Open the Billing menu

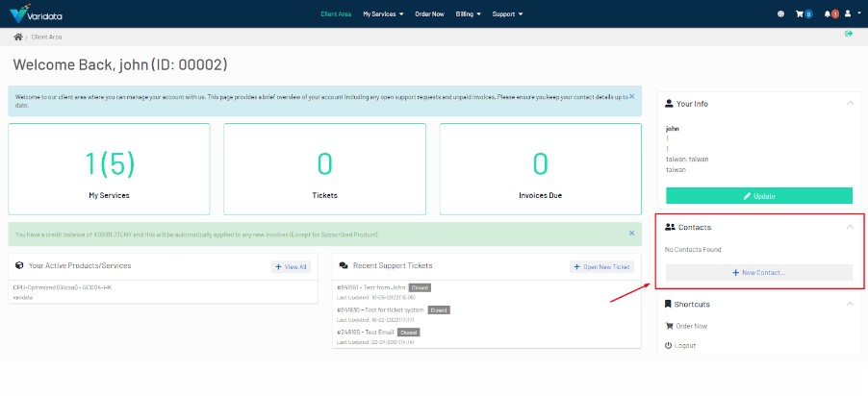468,13
